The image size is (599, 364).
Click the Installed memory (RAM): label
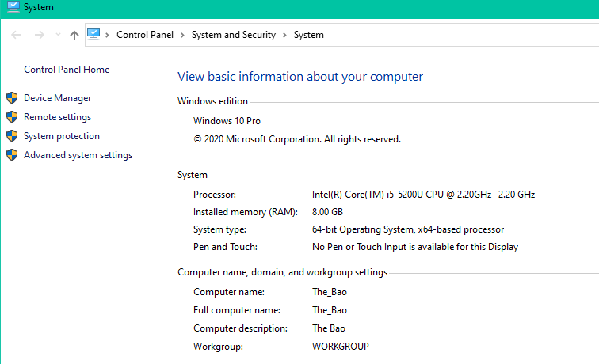tap(246, 212)
